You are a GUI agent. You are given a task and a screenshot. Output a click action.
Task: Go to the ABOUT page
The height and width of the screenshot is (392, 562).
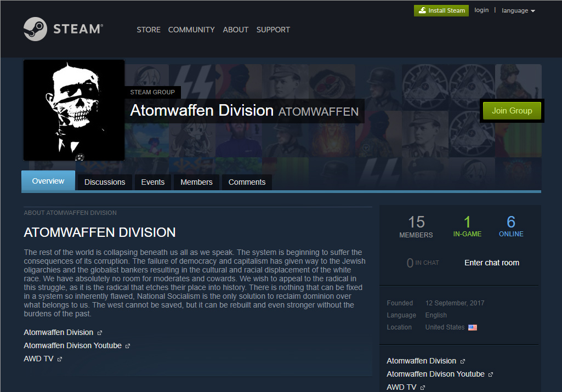tap(236, 30)
